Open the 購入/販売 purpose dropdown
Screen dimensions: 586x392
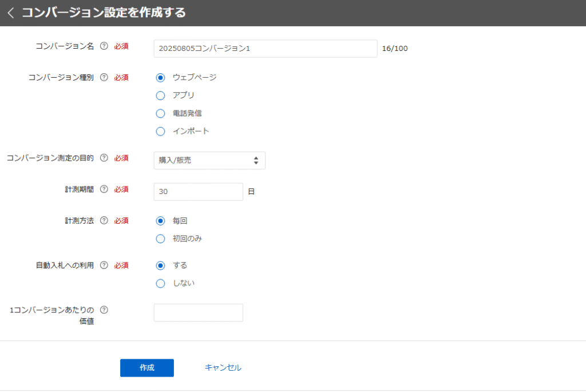(209, 160)
